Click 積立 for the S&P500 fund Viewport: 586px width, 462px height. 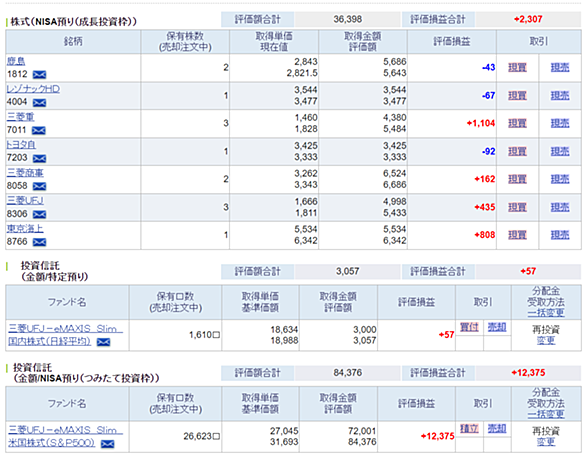(469, 428)
